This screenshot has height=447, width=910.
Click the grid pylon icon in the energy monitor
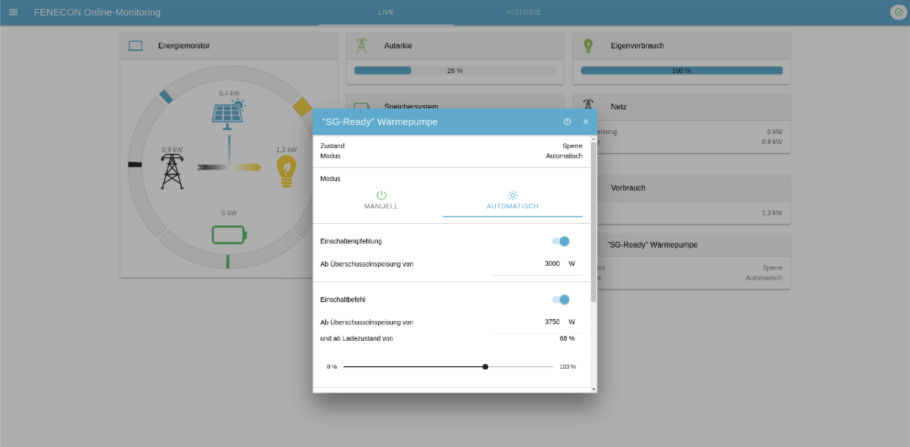(x=172, y=170)
